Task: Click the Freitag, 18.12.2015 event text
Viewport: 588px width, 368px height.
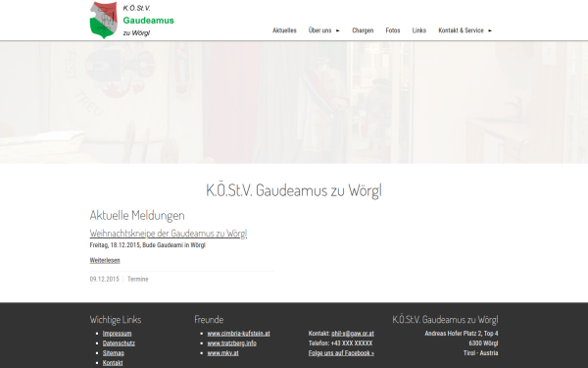Action: (x=147, y=245)
